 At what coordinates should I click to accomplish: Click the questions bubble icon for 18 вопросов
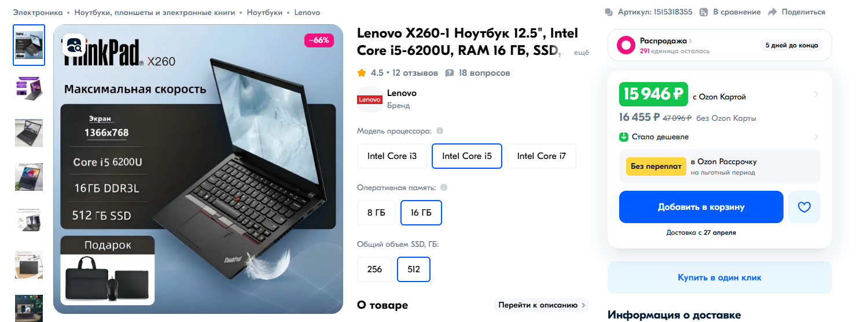[450, 73]
